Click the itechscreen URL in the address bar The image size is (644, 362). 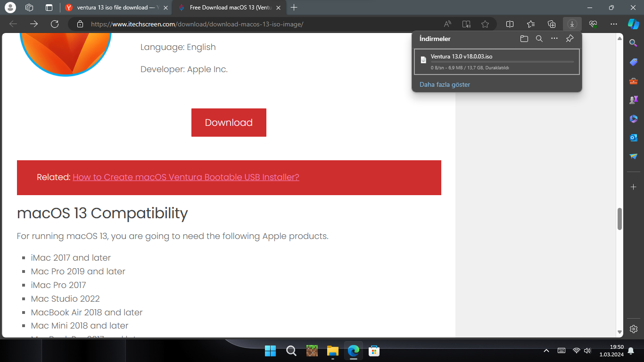[197, 24]
